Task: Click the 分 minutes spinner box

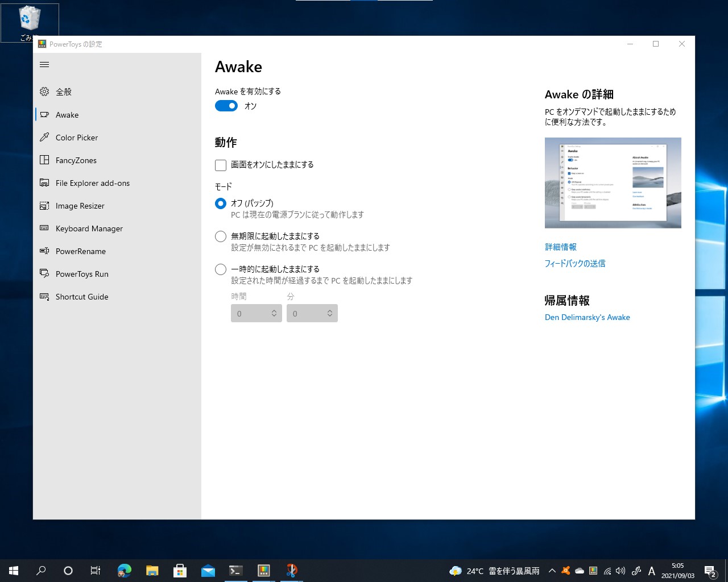Action: [312, 313]
